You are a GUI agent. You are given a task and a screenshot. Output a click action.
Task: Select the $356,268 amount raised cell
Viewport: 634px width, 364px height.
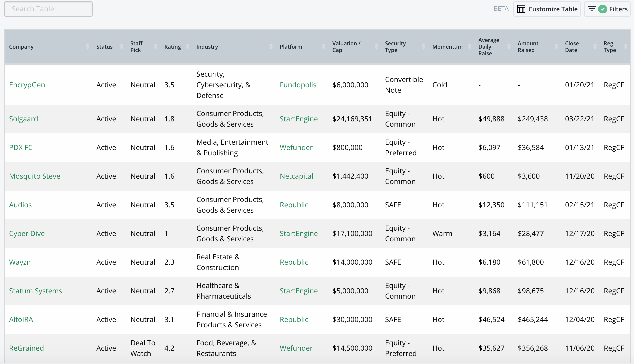pos(533,348)
